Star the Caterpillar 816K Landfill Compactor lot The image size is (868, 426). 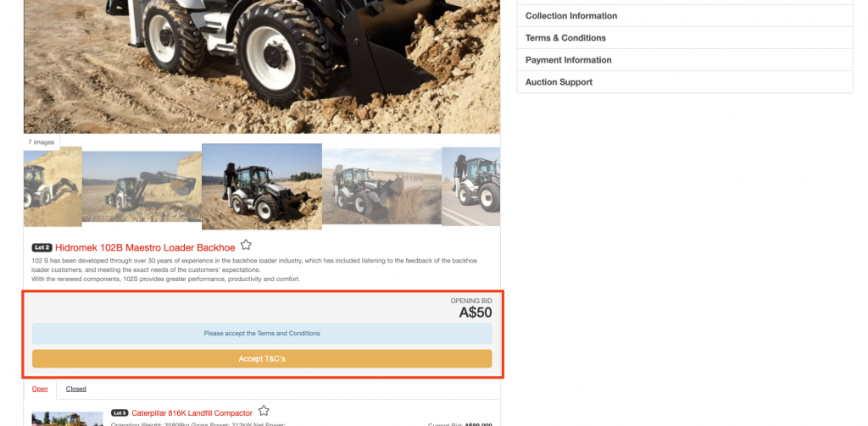(x=264, y=411)
